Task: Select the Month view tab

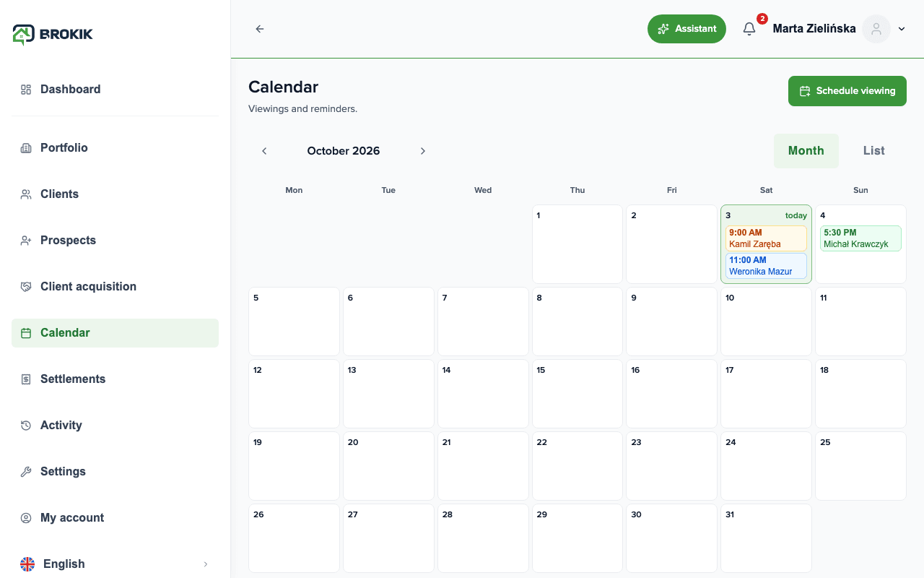Action: pyautogui.click(x=806, y=151)
